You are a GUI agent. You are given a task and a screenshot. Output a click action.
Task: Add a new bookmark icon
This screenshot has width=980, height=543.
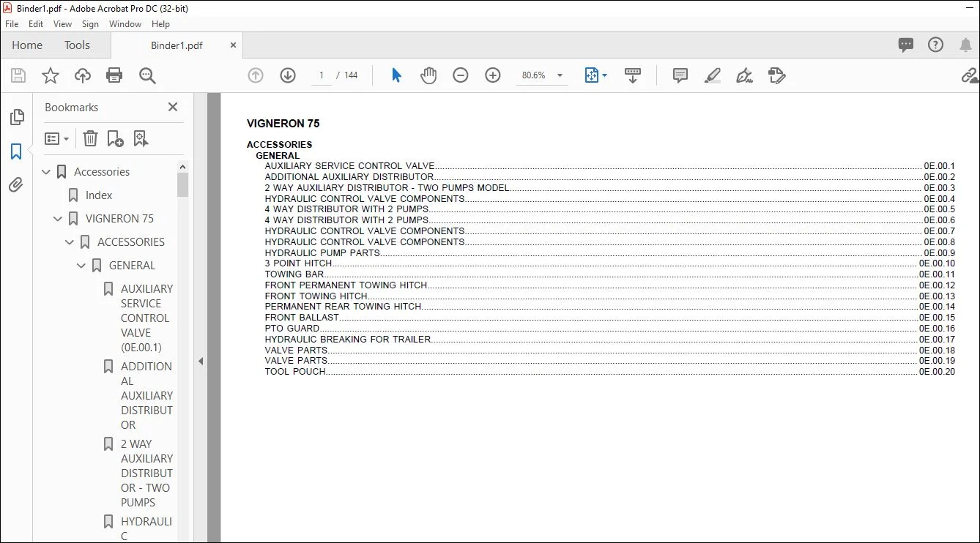115,138
